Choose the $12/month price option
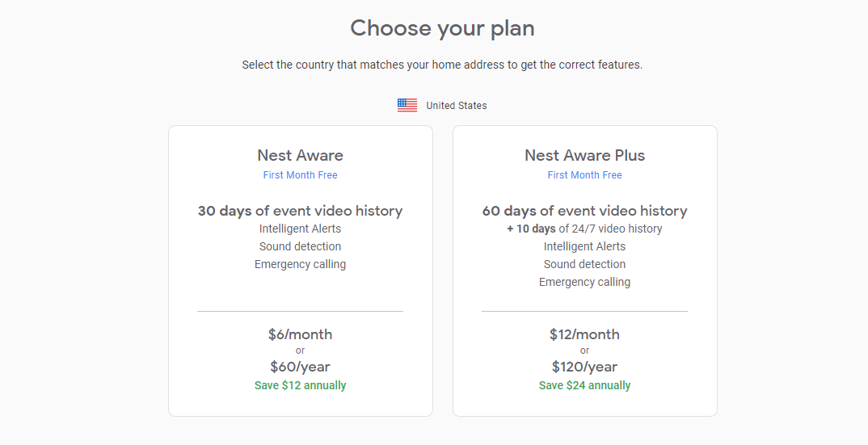This screenshot has width=868, height=445. tap(584, 334)
